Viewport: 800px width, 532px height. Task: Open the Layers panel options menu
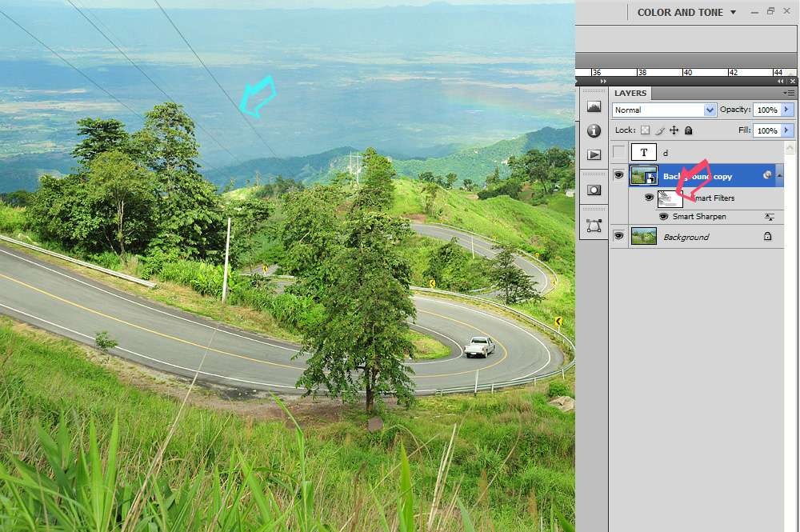click(x=790, y=94)
